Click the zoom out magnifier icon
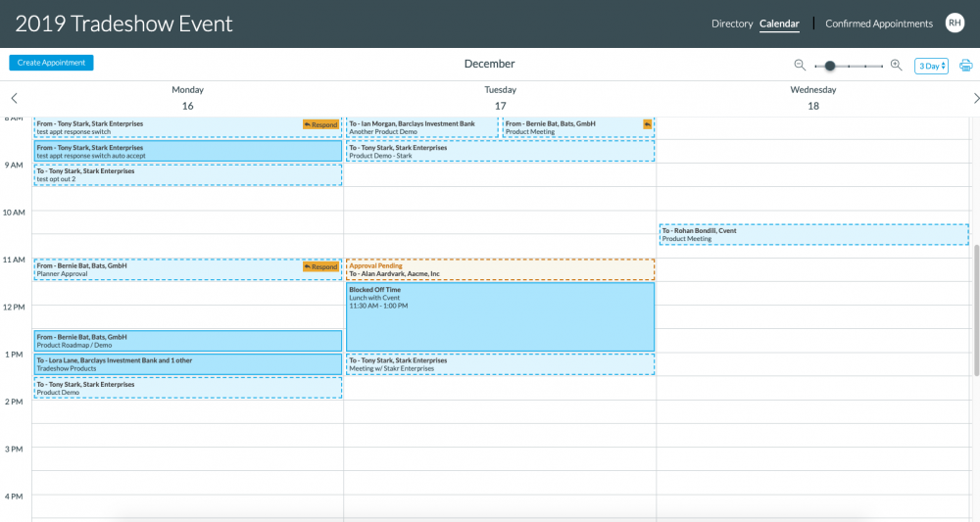Screen dimensions: 980x522 click(x=800, y=66)
